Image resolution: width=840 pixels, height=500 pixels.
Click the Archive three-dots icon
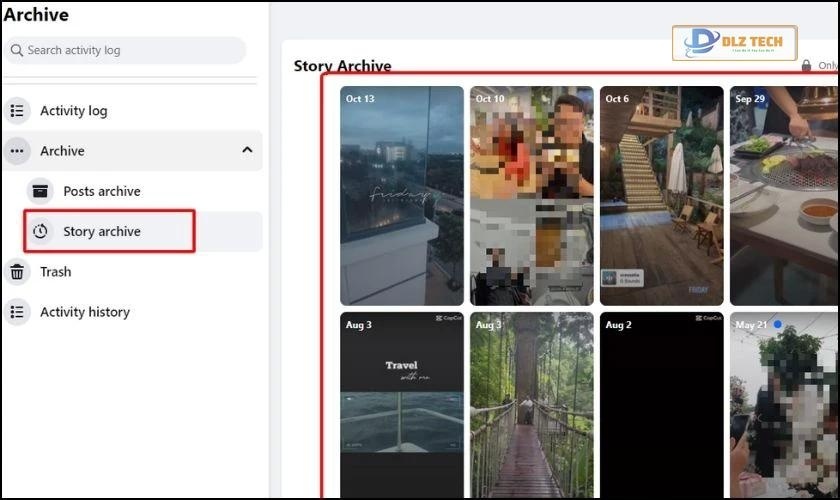17,151
